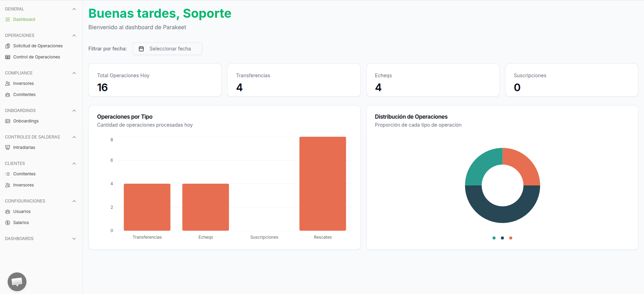Collapse the GENERAL section chevron
644x294 pixels.
click(74, 9)
